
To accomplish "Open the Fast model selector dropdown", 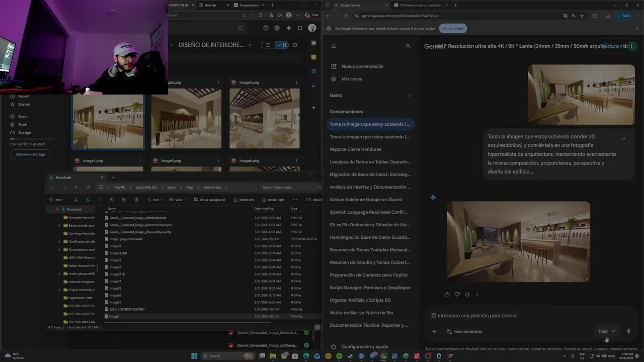I will click(607, 331).
